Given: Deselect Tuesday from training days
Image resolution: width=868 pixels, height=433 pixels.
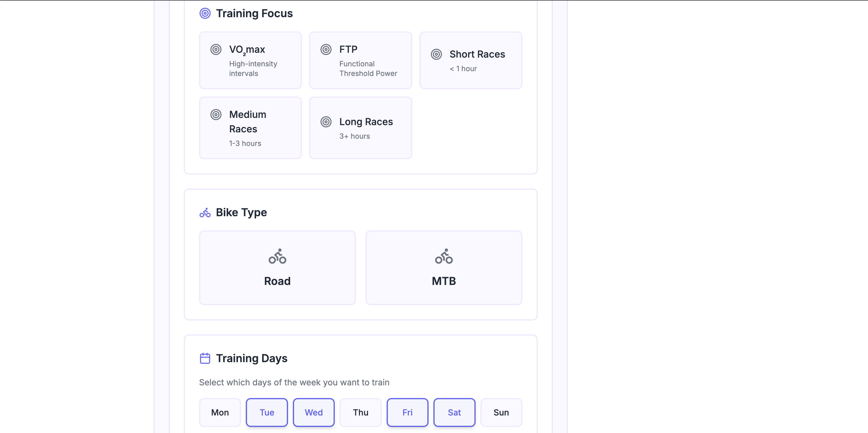Looking at the screenshot, I should click(267, 412).
